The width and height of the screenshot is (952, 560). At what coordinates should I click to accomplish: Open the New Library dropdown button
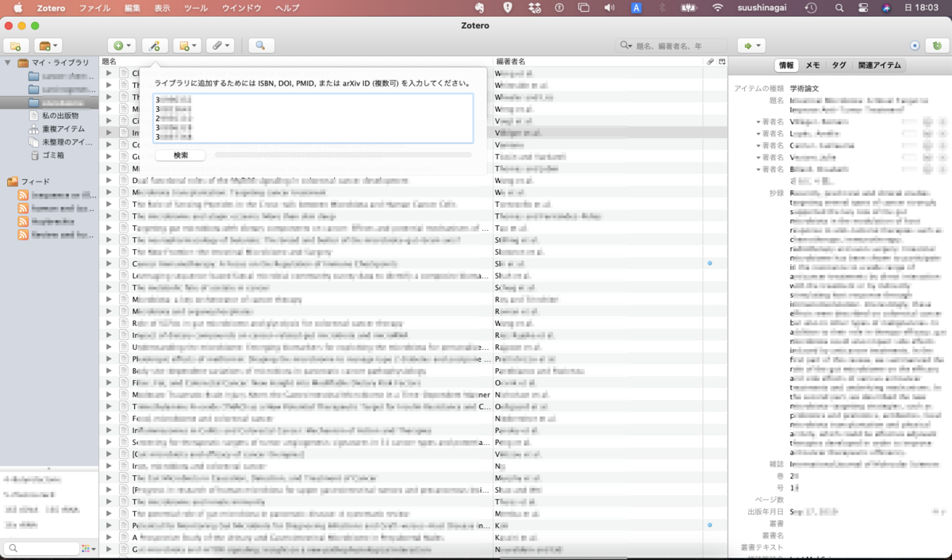(49, 46)
